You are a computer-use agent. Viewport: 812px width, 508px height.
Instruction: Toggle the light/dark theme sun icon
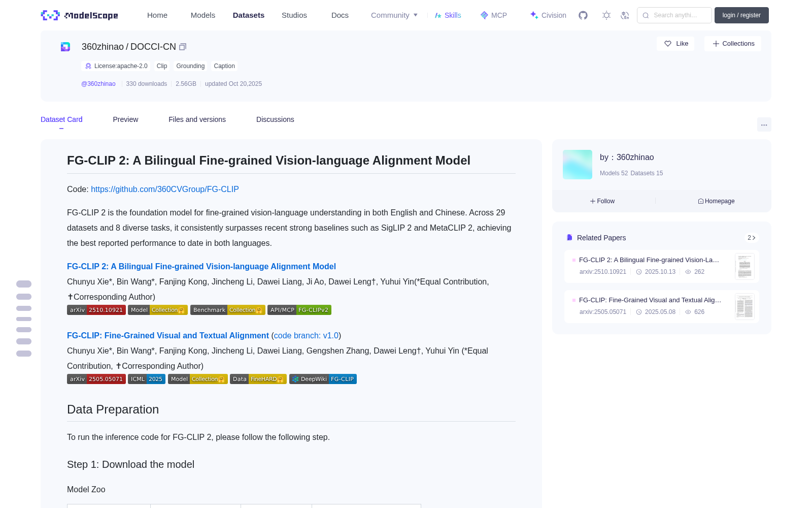[x=606, y=15]
